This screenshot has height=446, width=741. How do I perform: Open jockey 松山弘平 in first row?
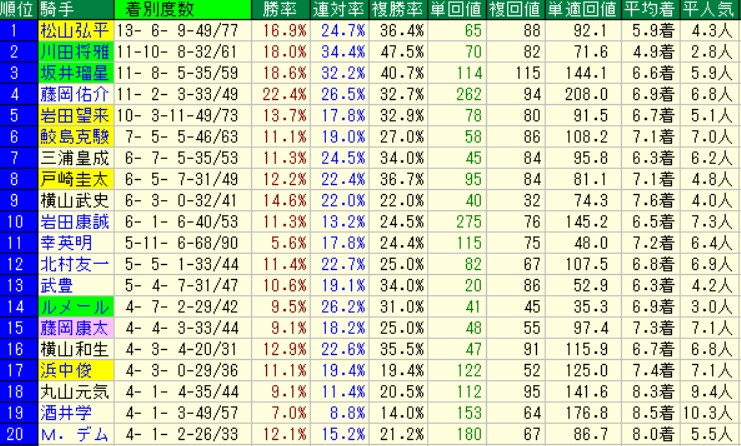click(72, 30)
